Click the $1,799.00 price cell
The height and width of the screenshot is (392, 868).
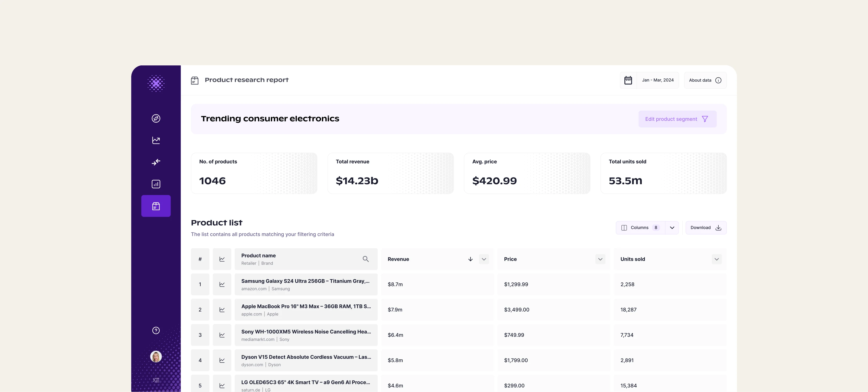[x=554, y=360]
